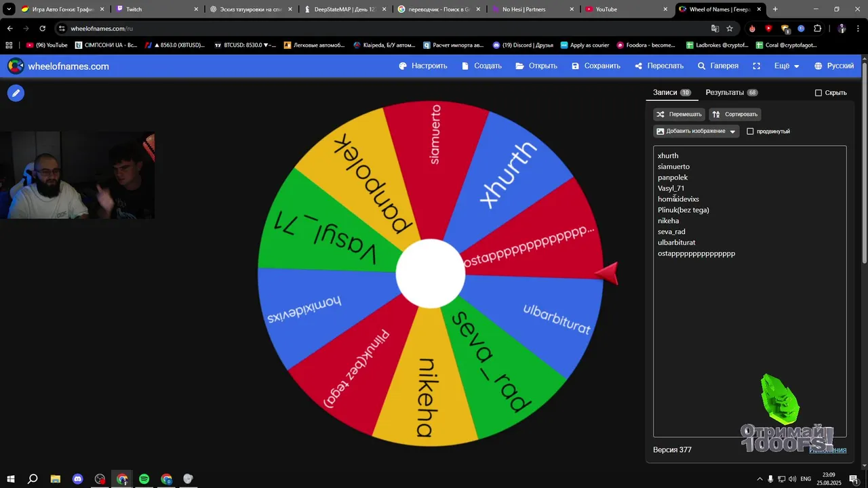Click the Сортировать sort button
The image size is (868, 488).
click(x=735, y=114)
